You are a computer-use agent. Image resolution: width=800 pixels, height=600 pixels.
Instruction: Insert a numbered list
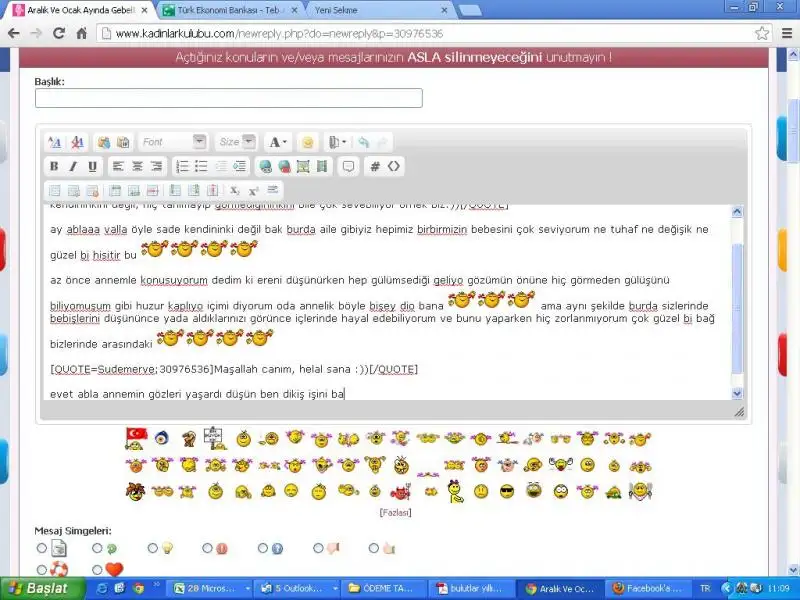(x=182, y=166)
